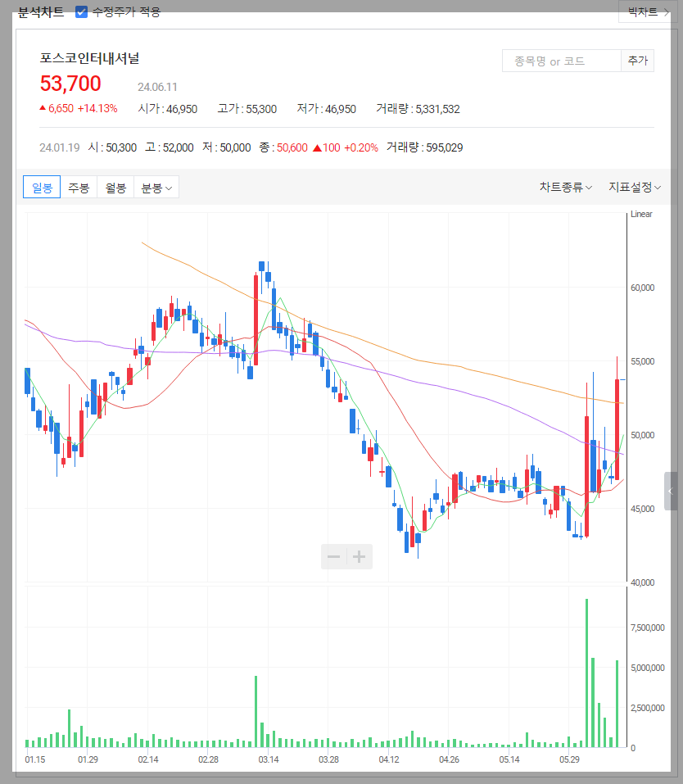Click the 7,500,000 volume axis label
This screenshot has height=784, width=683.
[648, 628]
